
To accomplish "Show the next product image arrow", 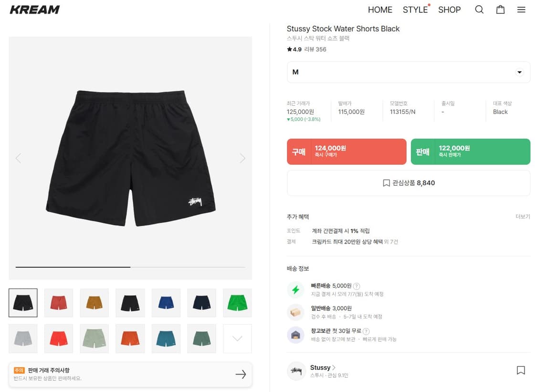I will [x=242, y=158].
